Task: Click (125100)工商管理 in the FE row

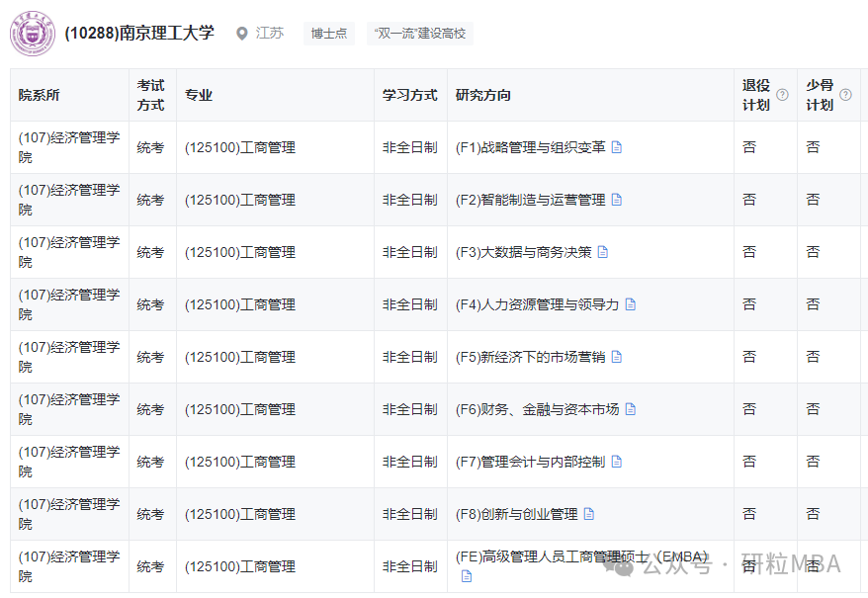Action: (240, 566)
